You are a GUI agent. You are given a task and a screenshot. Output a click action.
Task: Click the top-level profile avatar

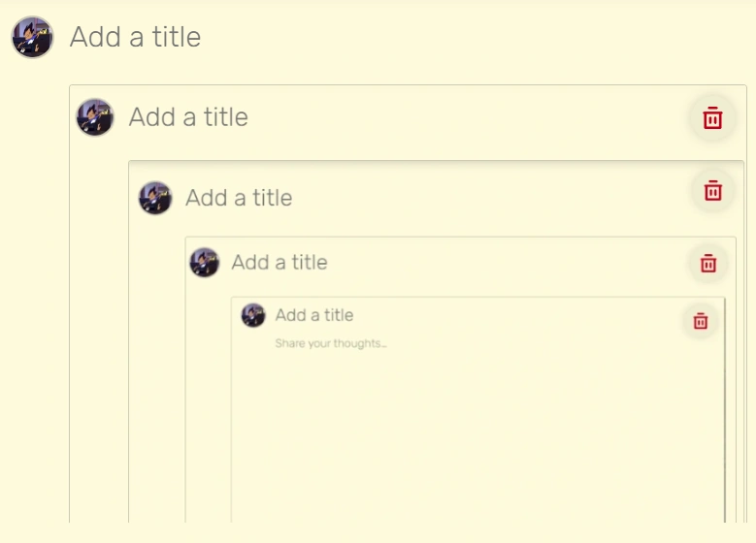click(32, 37)
